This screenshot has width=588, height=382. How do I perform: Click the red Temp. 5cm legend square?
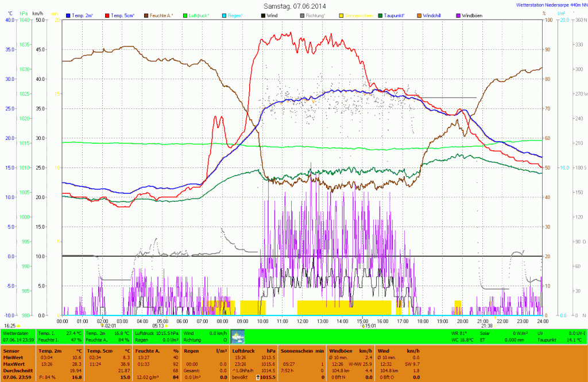pyautogui.click(x=107, y=15)
